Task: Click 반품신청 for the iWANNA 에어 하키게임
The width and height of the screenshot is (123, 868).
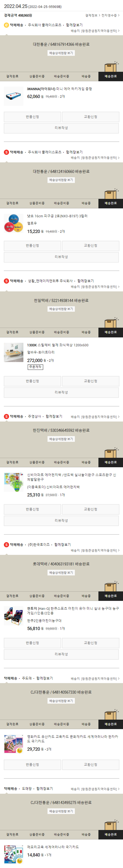Action: pos(32,117)
